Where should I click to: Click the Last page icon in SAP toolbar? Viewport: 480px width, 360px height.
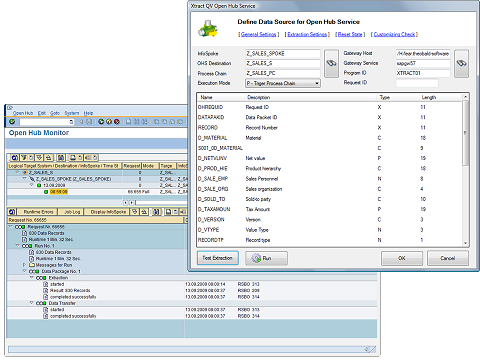pos(180,122)
